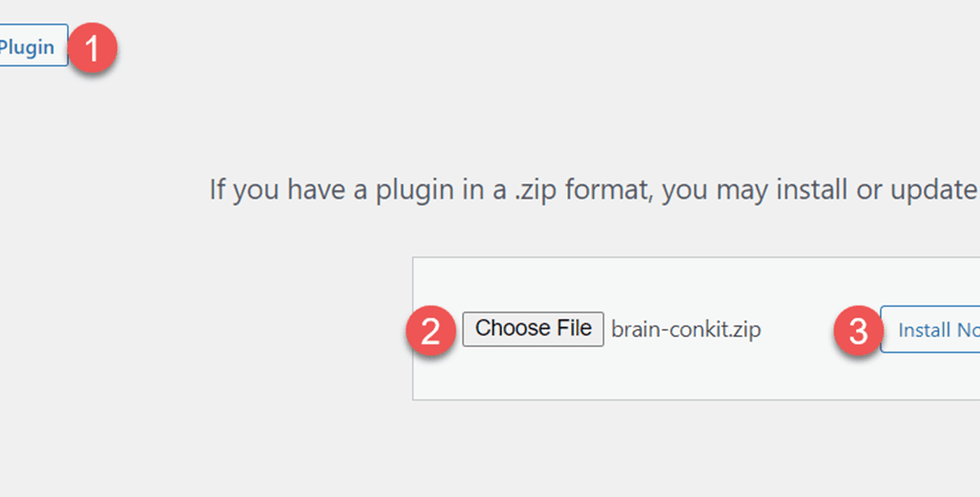The image size is (980, 497).
Task: Click the word 'format' in the instruction sentence
Action: [609, 190]
